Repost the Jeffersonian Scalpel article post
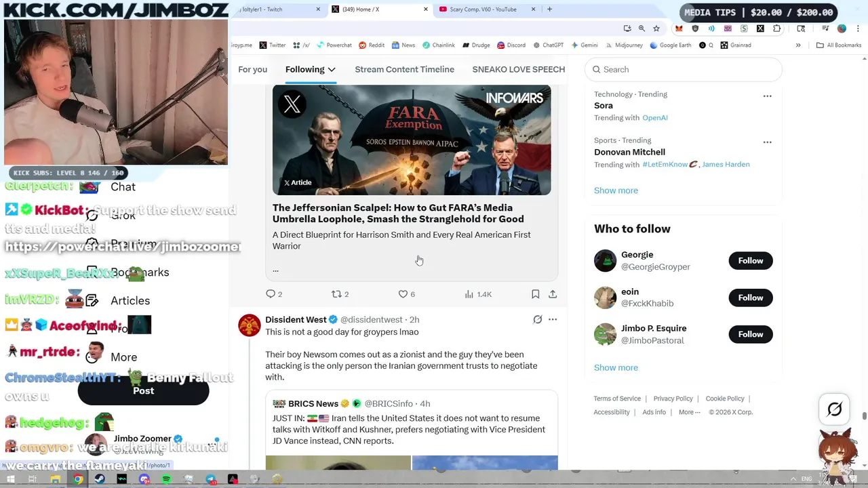Image resolution: width=868 pixels, height=488 pixels. (x=336, y=294)
